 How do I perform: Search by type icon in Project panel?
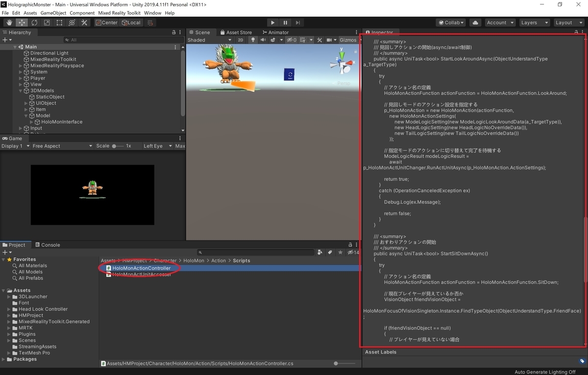tap(320, 253)
